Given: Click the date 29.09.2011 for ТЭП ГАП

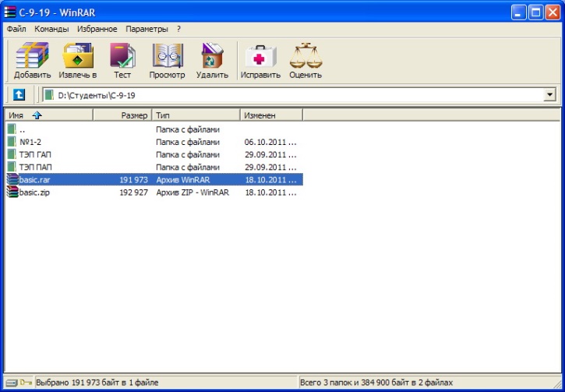Looking at the screenshot, I should point(270,154).
